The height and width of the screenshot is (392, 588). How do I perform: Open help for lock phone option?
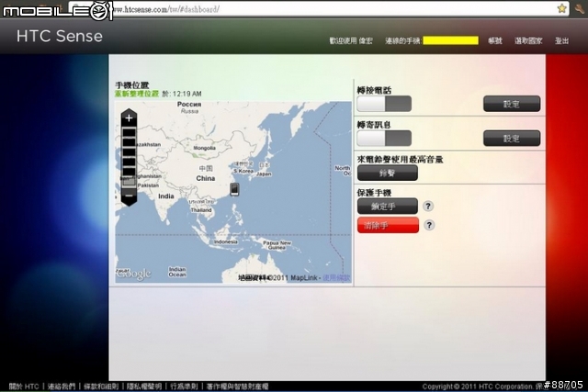pyautogui.click(x=428, y=206)
